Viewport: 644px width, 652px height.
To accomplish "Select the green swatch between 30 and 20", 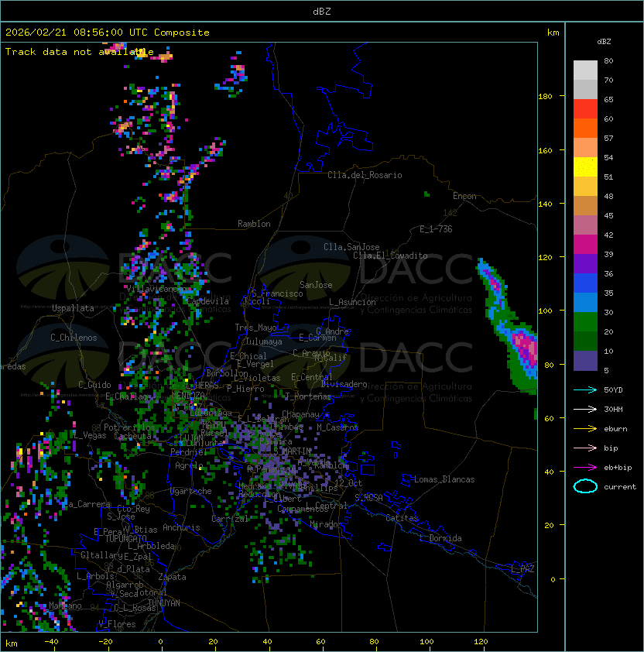I will (x=585, y=322).
